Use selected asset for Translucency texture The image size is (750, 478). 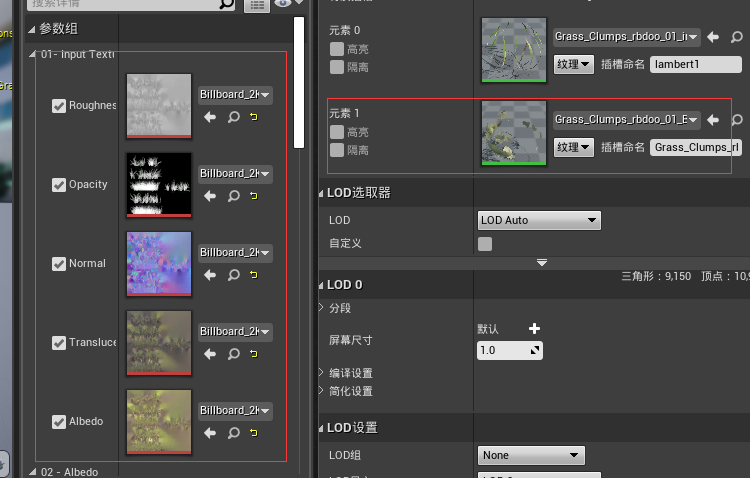pos(210,354)
